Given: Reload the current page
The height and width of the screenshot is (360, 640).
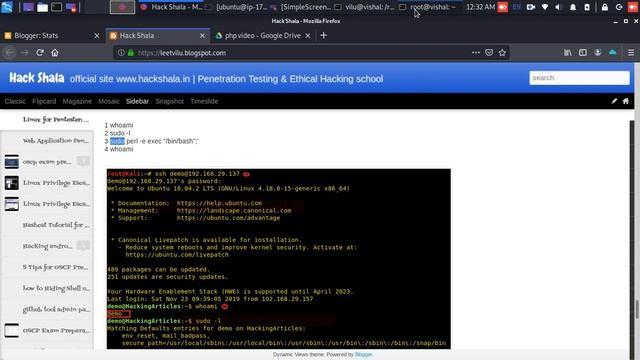Looking at the screenshot, I should point(40,53).
